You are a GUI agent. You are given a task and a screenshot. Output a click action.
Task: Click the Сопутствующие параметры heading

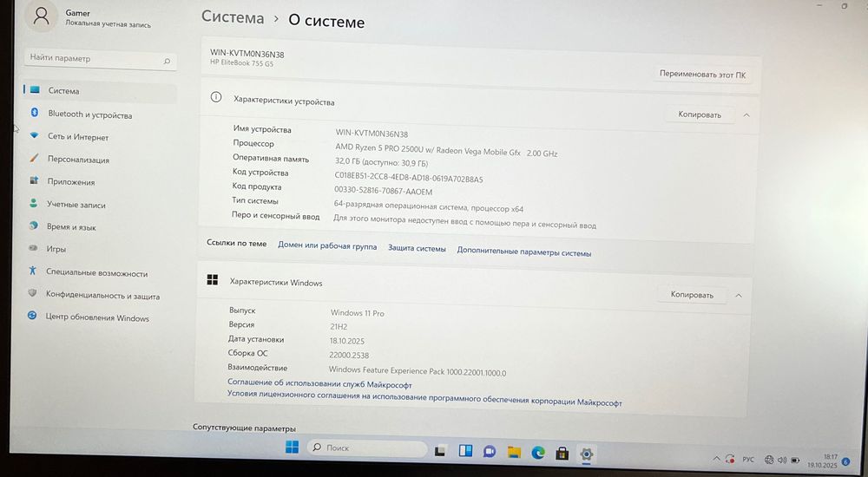pos(244,428)
